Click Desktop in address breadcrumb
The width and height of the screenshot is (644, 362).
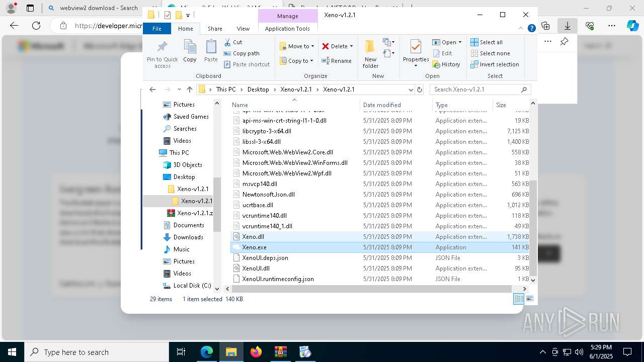click(x=258, y=89)
